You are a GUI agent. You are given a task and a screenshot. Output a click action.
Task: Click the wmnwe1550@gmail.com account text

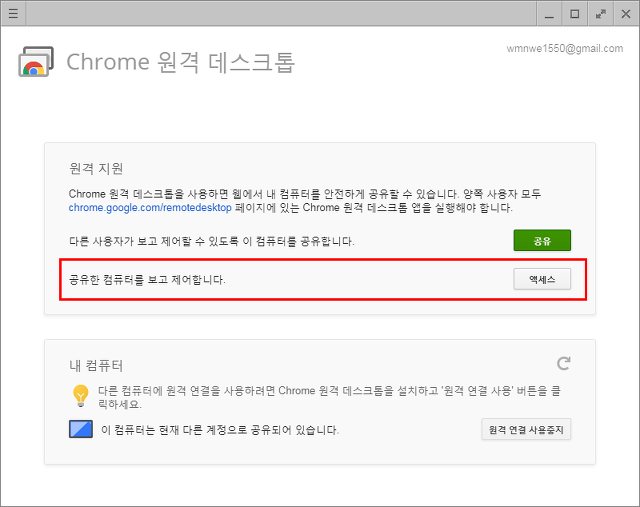tap(565, 49)
